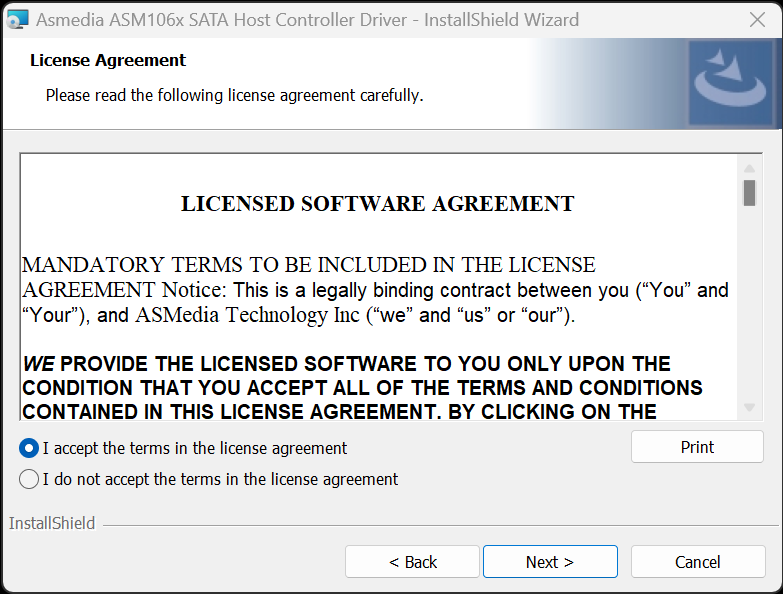Cancel the driver installation

[x=698, y=562]
